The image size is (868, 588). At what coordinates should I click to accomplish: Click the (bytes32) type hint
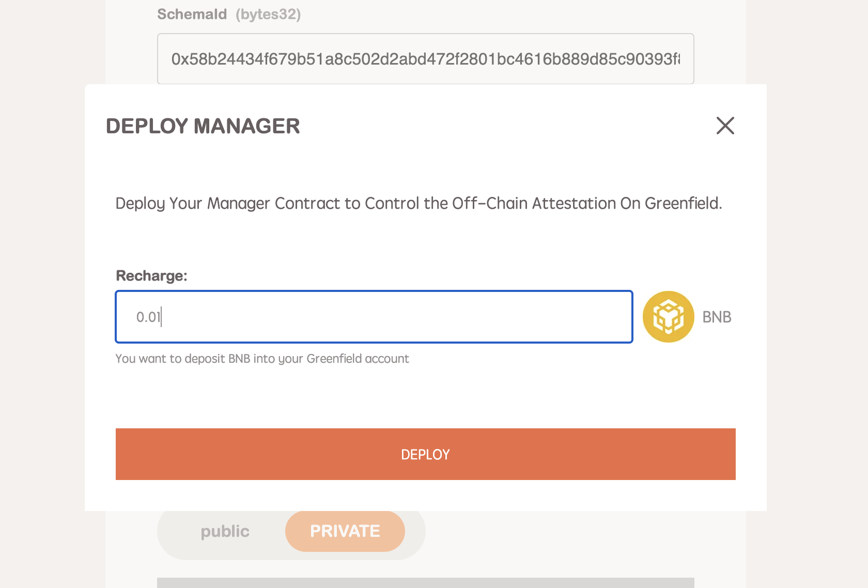click(x=268, y=14)
